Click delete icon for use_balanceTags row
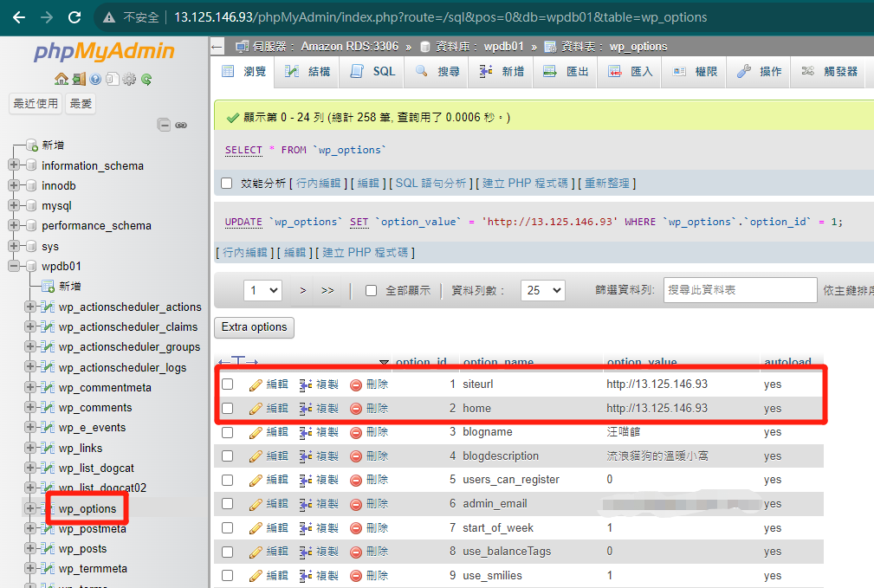 [x=356, y=552]
